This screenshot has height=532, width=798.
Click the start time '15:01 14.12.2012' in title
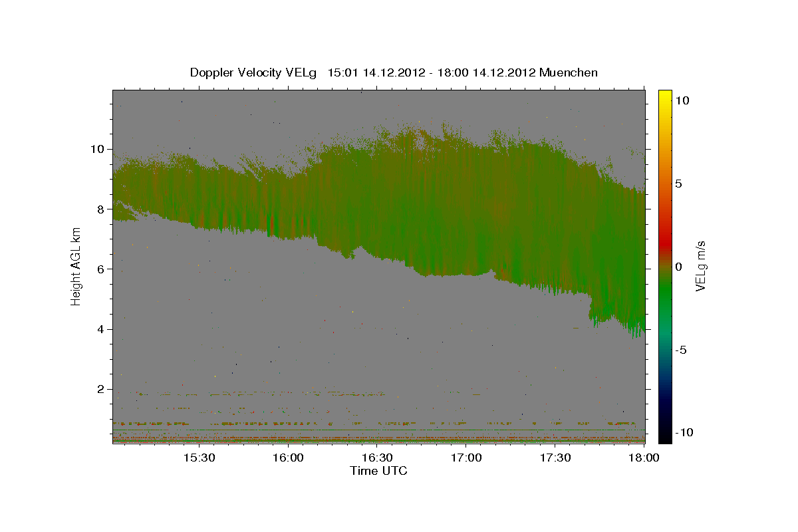tap(376, 72)
